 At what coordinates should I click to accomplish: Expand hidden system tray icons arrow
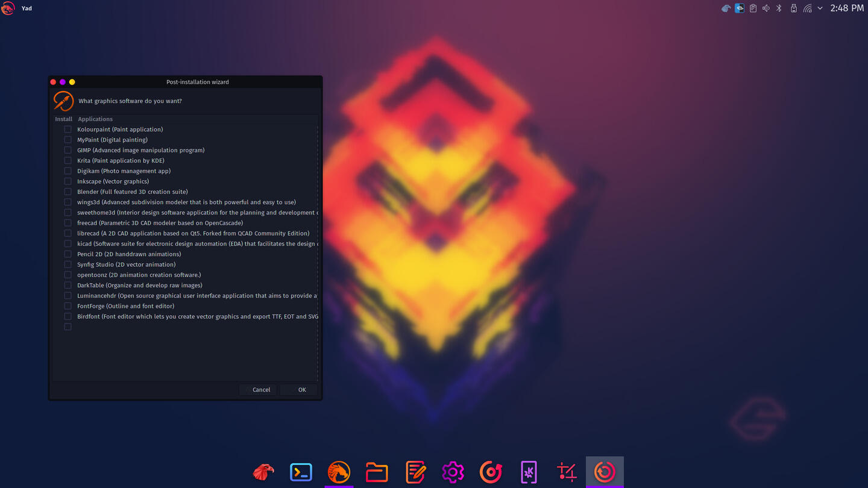point(820,8)
